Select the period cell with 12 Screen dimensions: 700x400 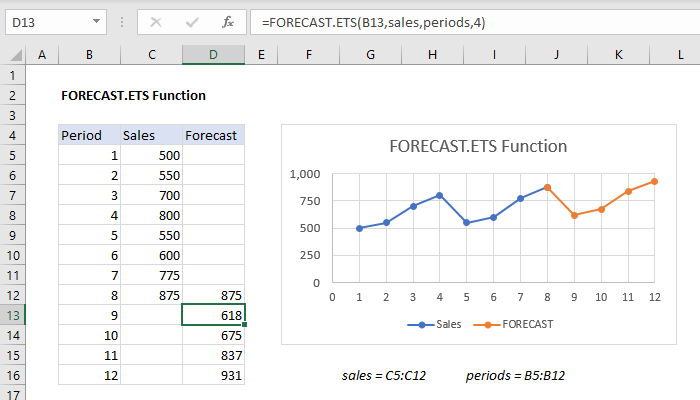(x=89, y=375)
